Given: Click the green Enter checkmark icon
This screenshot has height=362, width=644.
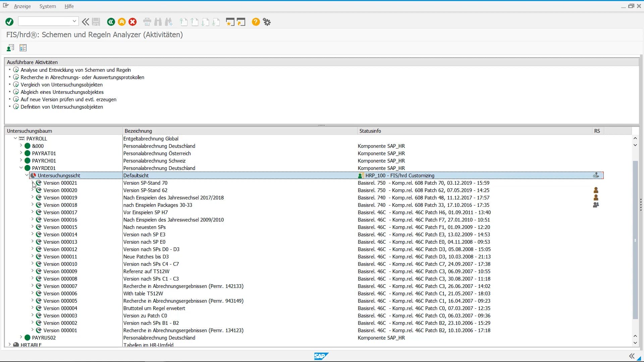Looking at the screenshot, I should (9, 22).
